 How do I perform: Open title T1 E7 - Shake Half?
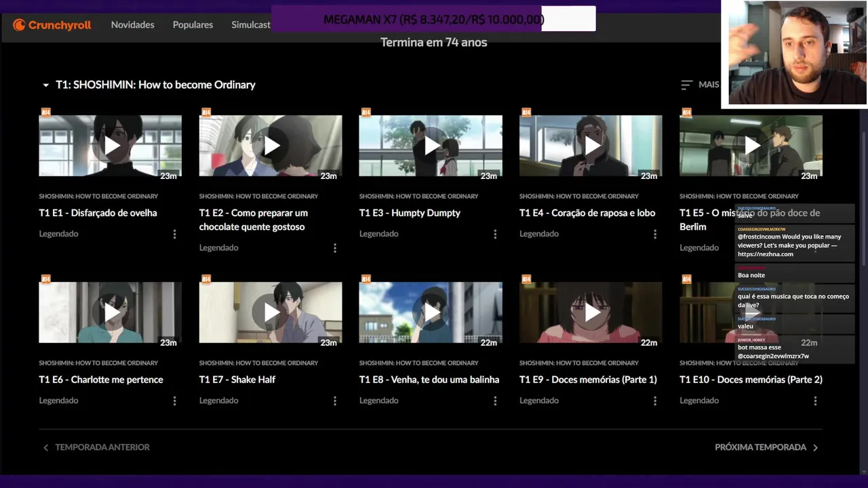click(237, 380)
